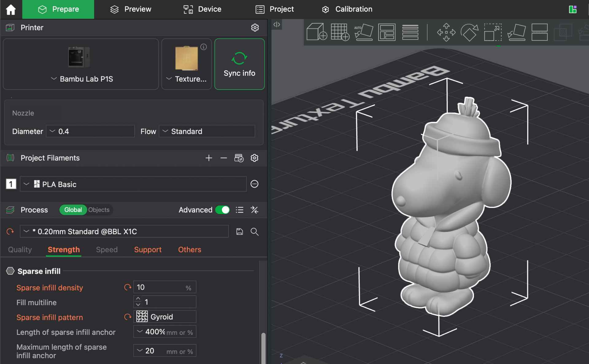589x364 pixels.
Task: Click the Arrange all objects icon
Action: click(387, 32)
